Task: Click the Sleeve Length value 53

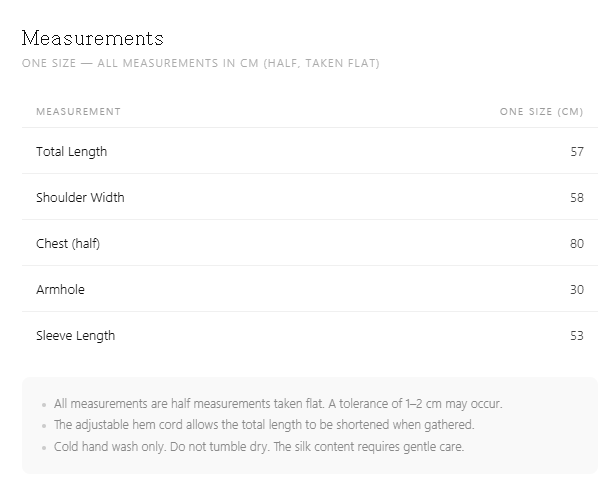Action: 577,335
